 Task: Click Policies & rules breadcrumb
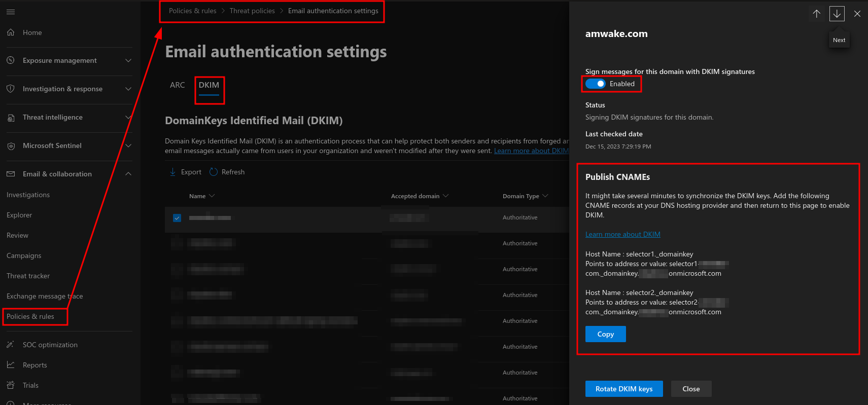[193, 11]
